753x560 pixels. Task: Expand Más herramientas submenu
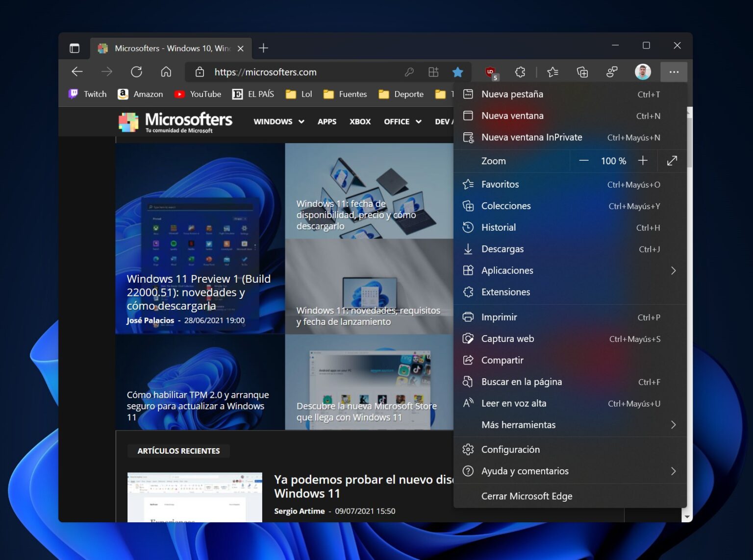coord(570,425)
